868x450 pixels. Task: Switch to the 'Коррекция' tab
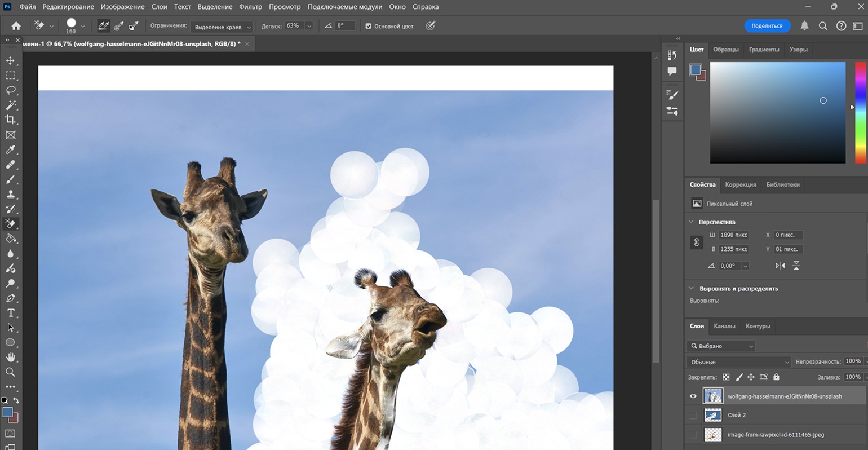click(741, 184)
